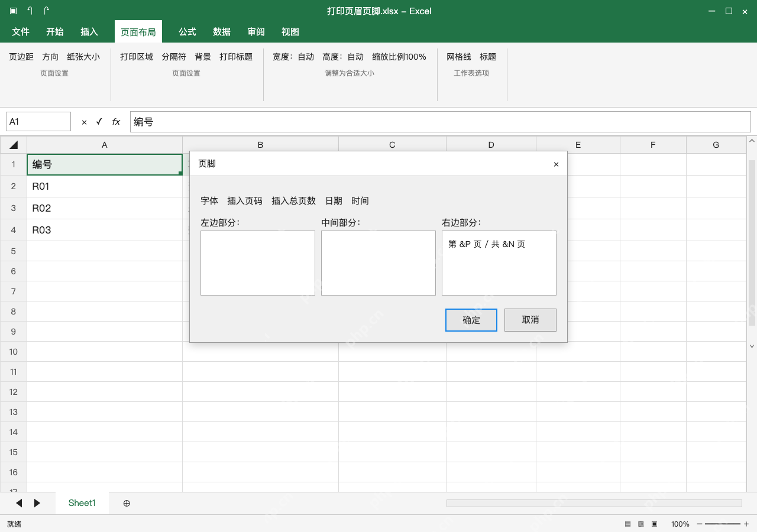
Task: Click 插入总页数 in the footer dialog
Action: click(294, 201)
